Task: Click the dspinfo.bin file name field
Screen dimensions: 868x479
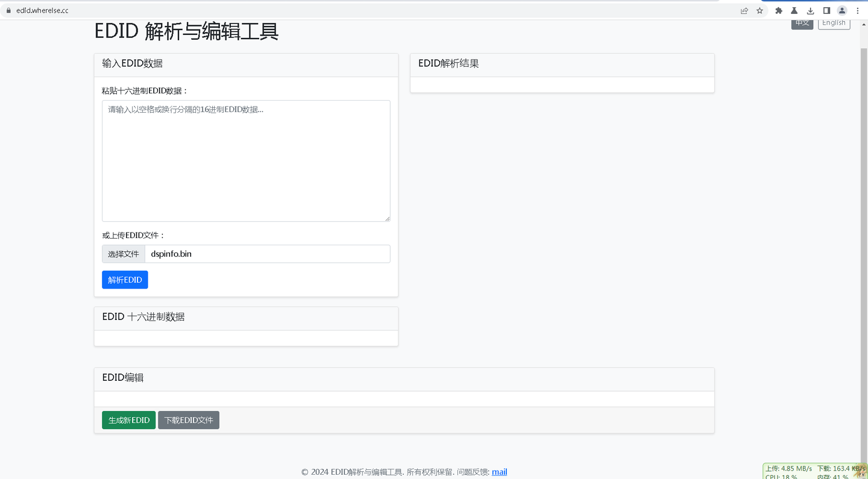Action: (x=268, y=254)
